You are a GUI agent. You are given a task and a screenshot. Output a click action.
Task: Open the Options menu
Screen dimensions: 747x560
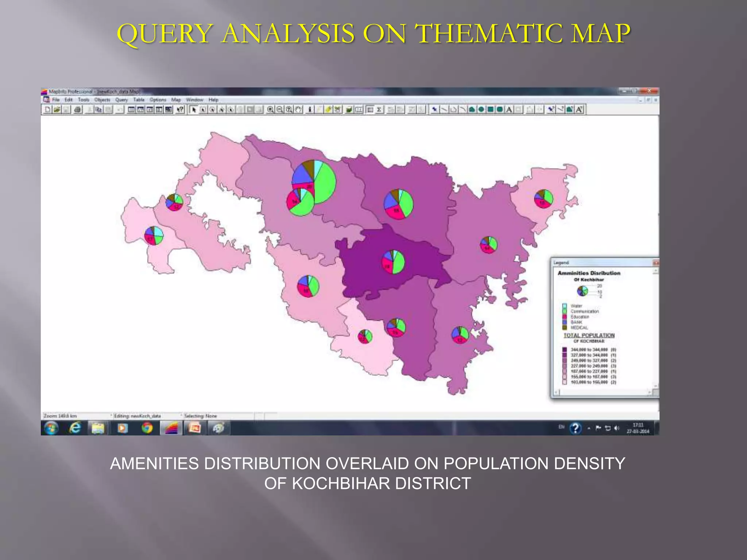(158, 100)
